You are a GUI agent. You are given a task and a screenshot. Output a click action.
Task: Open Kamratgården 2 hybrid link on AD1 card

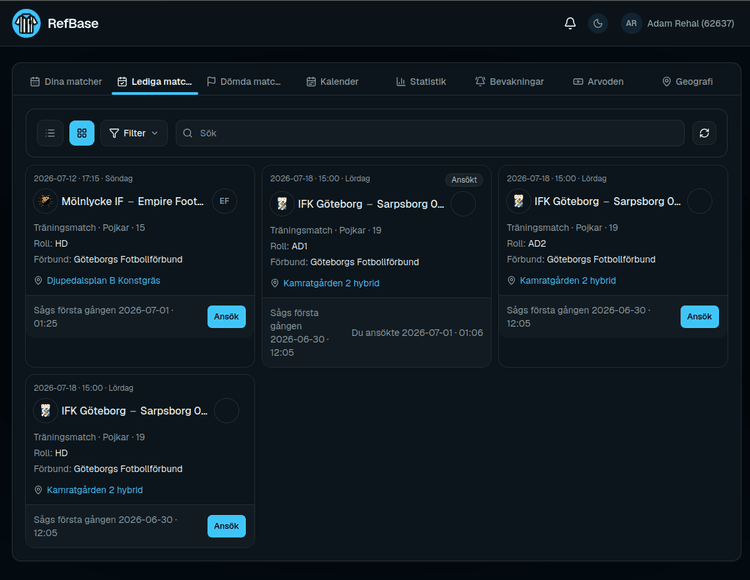331,283
